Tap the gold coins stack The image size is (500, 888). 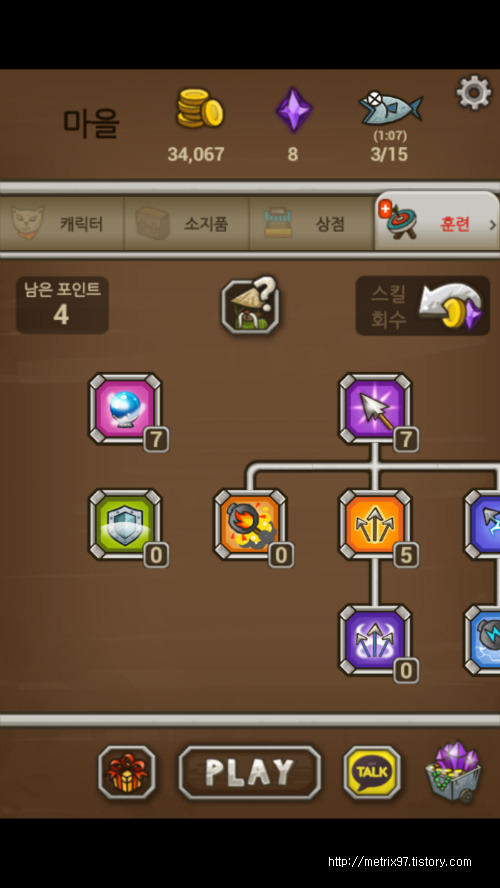pos(199,108)
